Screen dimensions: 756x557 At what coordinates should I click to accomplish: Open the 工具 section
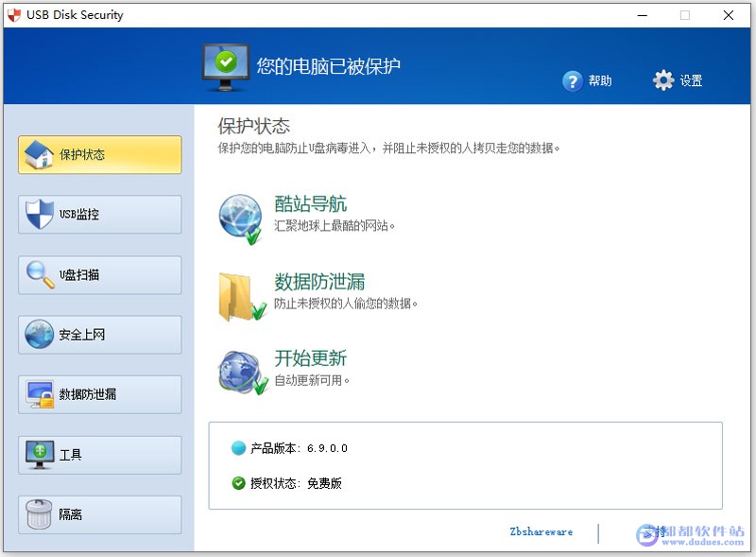tap(100, 455)
